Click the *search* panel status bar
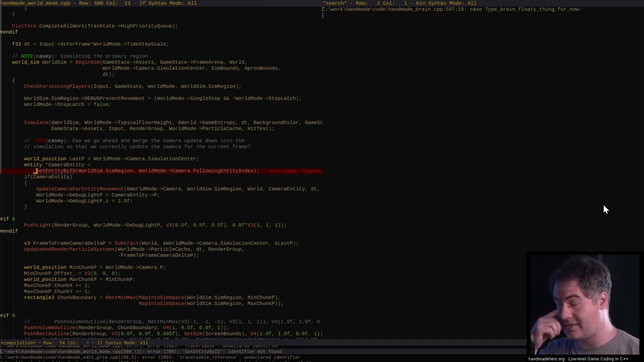Viewport: 644px width, 362px height. coord(483,3)
